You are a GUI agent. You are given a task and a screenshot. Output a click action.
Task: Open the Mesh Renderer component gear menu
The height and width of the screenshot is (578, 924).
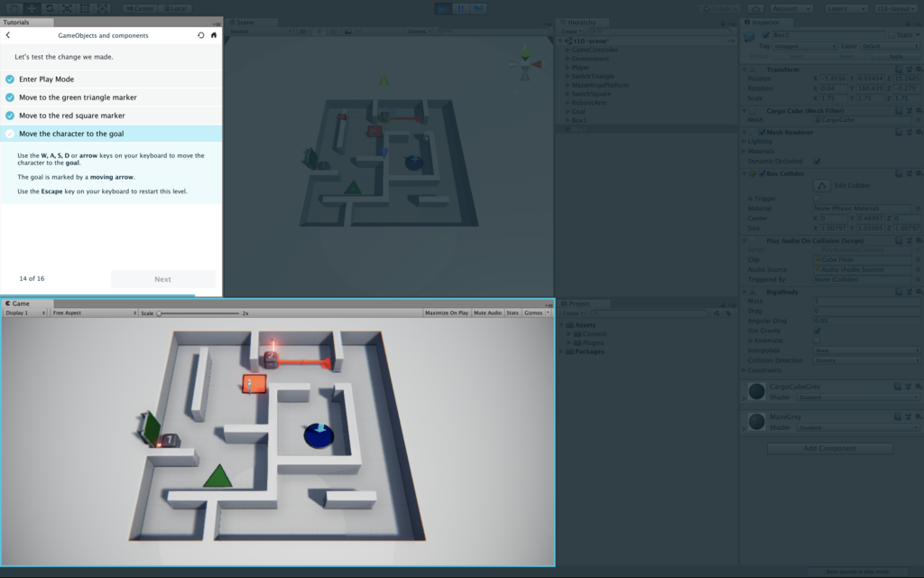coord(919,132)
